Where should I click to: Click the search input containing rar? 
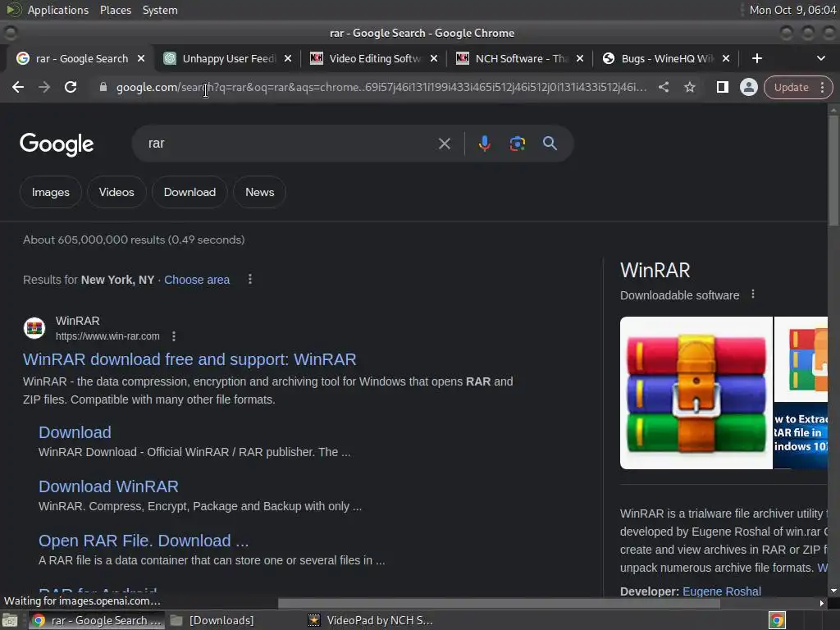[x=290, y=144]
